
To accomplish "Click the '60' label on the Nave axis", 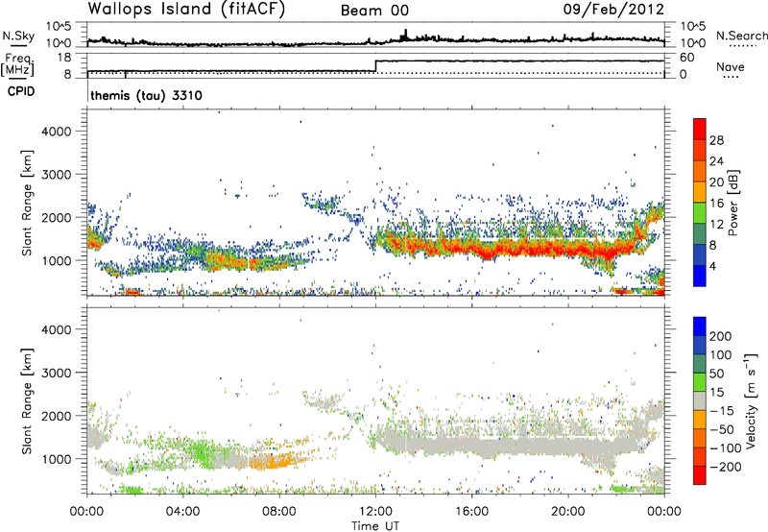I will 686,58.
